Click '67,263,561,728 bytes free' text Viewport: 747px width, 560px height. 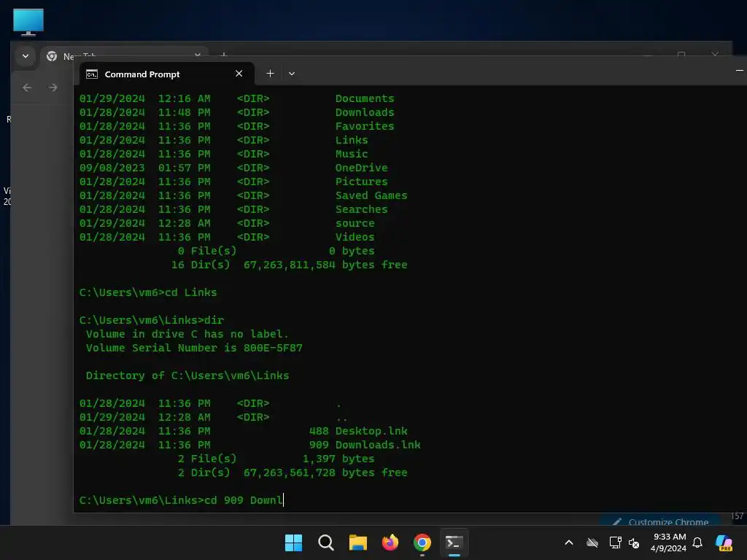click(325, 472)
